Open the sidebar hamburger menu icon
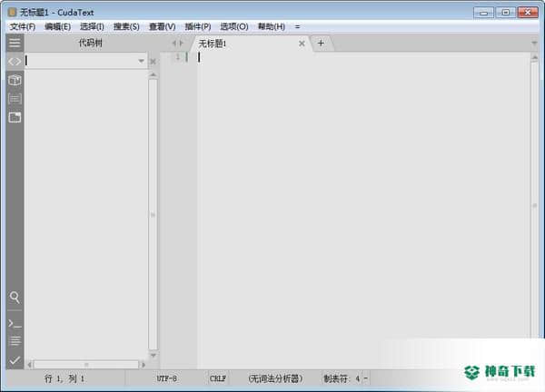Screen dimensions: 545x392 tap(15, 43)
